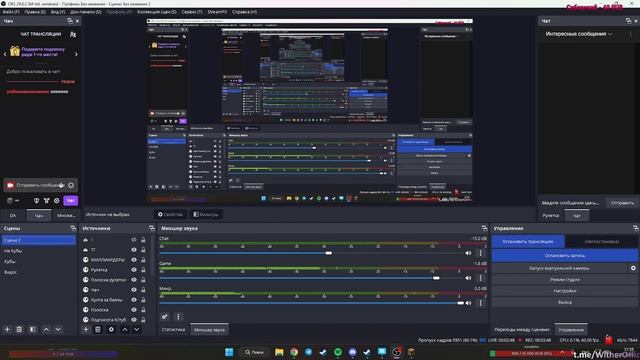The width and height of the screenshot is (640, 360).
Task: Open the Файл menu
Action: point(11,12)
